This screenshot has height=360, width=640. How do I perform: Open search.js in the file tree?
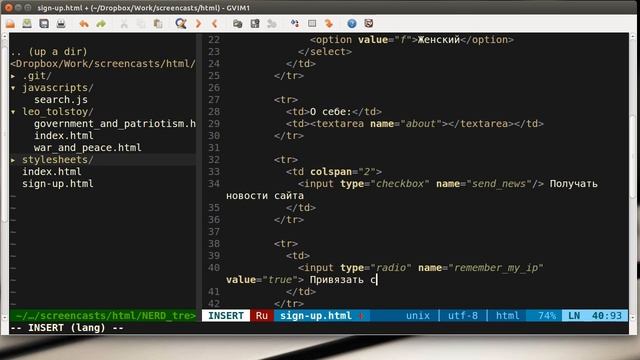click(x=61, y=100)
